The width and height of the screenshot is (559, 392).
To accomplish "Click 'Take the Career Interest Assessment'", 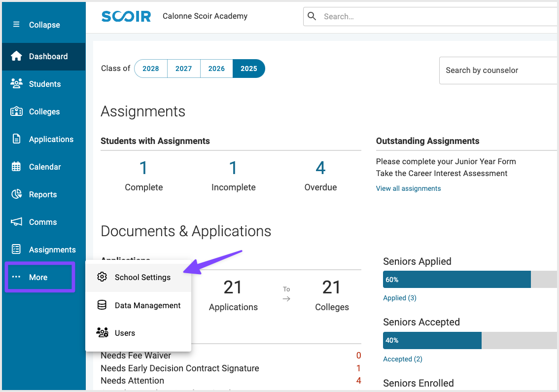I will coord(442,174).
